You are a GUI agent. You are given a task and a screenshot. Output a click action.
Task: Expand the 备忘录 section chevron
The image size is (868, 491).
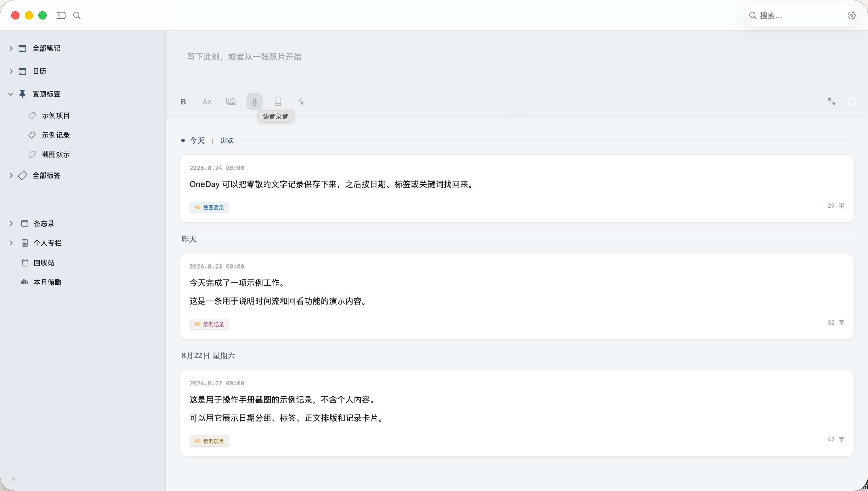[11, 224]
